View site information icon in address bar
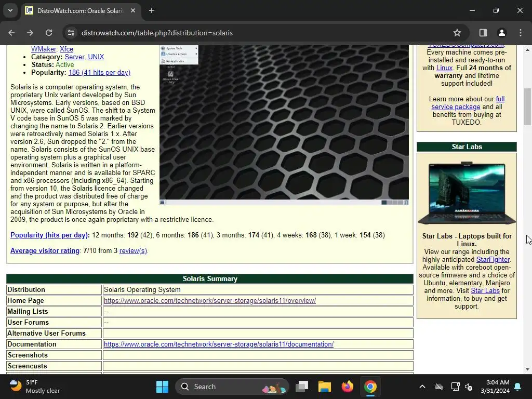 pyautogui.click(x=71, y=33)
